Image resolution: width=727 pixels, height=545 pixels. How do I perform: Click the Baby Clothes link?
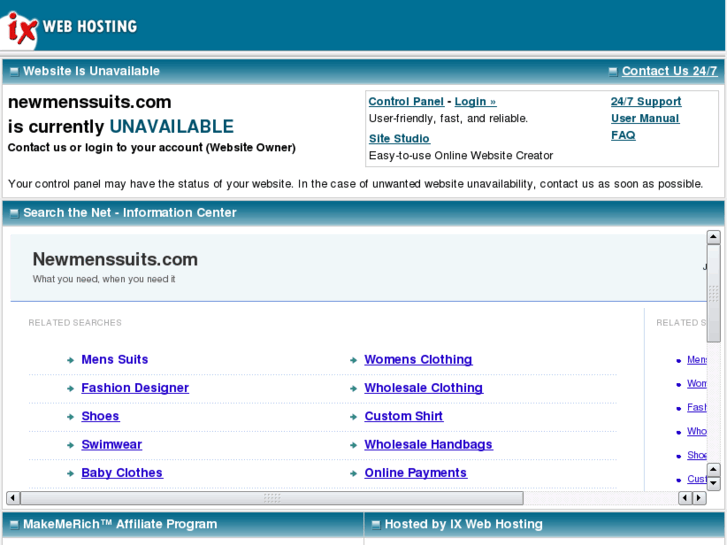(x=122, y=473)
